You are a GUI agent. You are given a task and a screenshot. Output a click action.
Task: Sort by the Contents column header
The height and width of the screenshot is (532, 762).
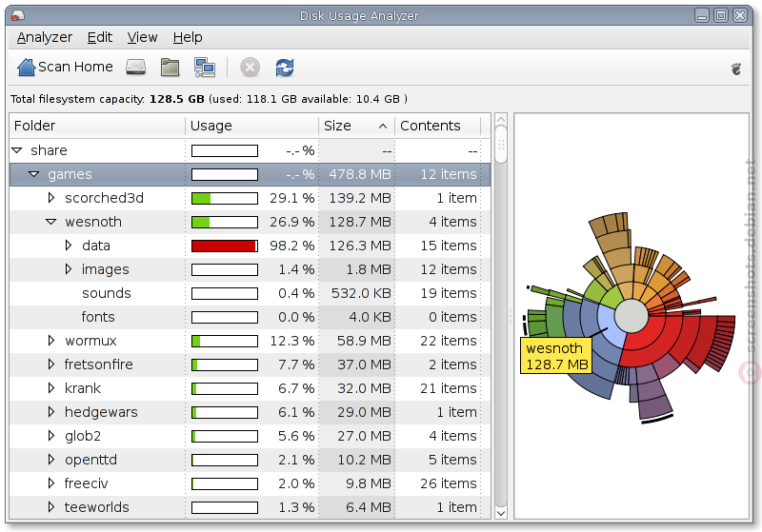[x=437, y=127]
